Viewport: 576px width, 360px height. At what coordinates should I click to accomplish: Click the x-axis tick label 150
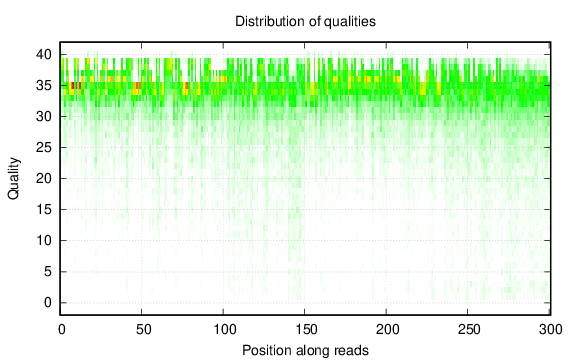click(x=306, y=329)
